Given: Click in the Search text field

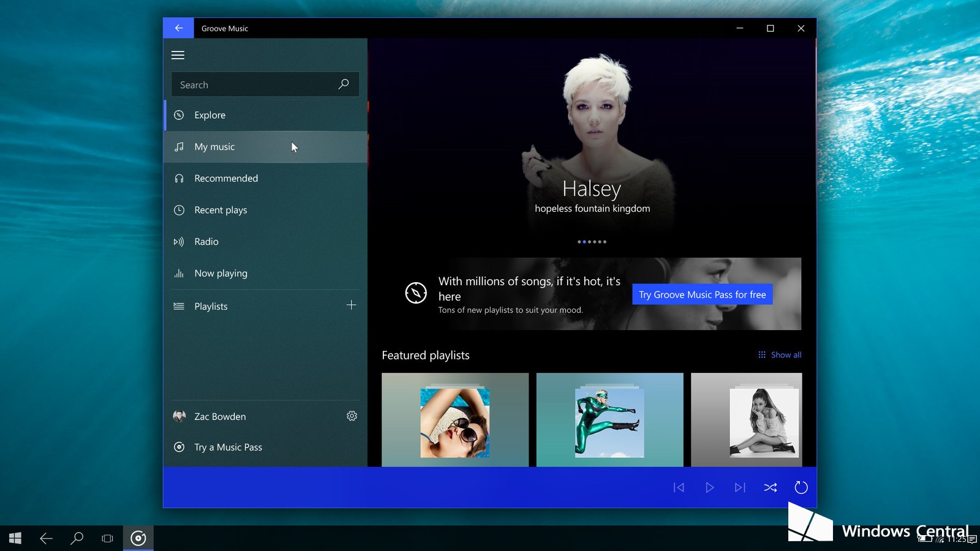Looking at the screenshot, I should [x=251, y=85].
